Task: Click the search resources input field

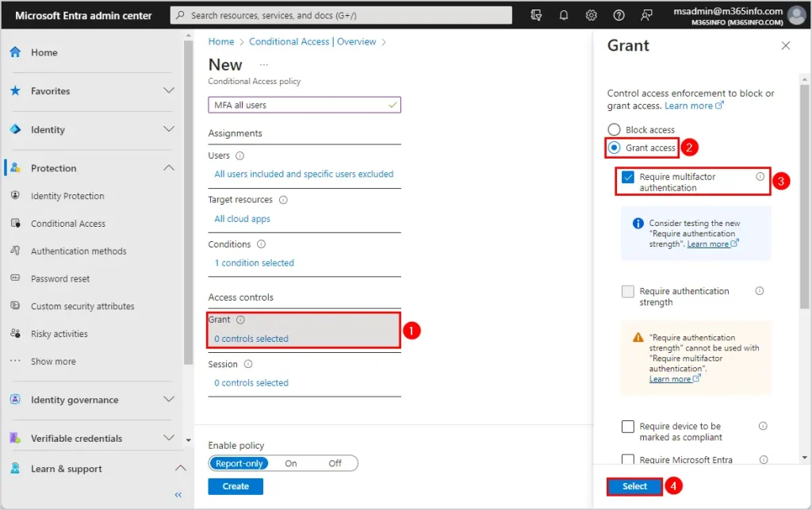Action: tap(341, 15)
